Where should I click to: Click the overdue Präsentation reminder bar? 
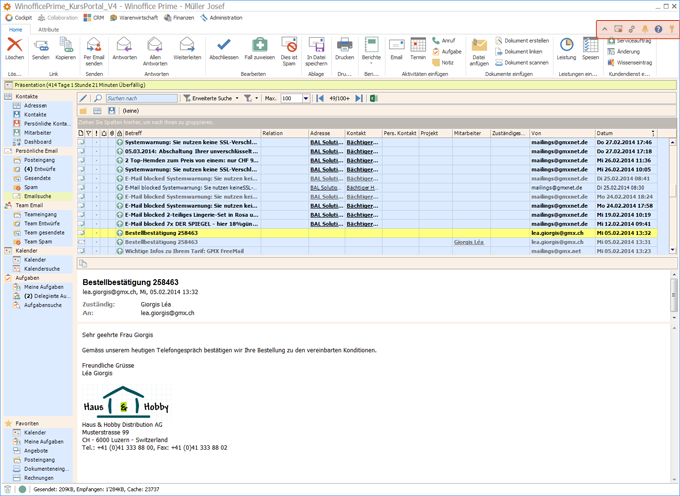(x=340, y=85)
